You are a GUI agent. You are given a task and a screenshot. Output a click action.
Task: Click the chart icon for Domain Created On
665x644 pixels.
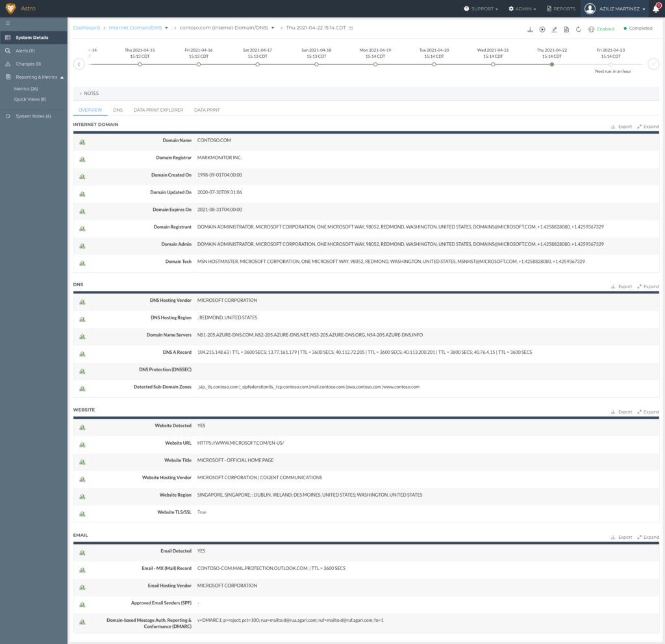click(x=82, y=177)
